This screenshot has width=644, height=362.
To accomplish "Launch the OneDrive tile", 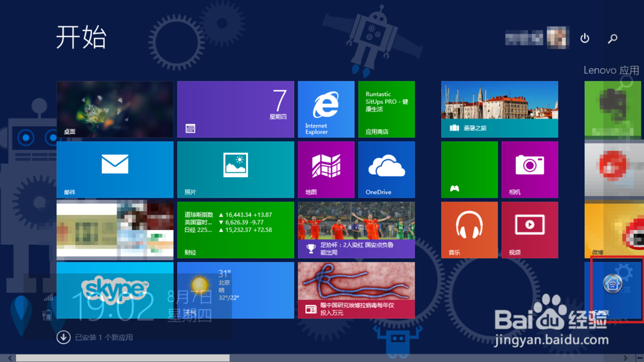I will coord(386,169).
